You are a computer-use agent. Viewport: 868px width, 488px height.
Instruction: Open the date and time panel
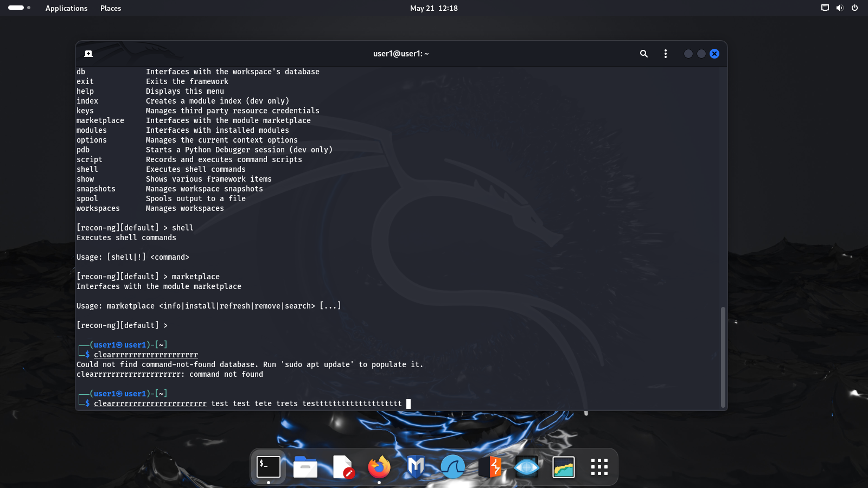point(433,8)
